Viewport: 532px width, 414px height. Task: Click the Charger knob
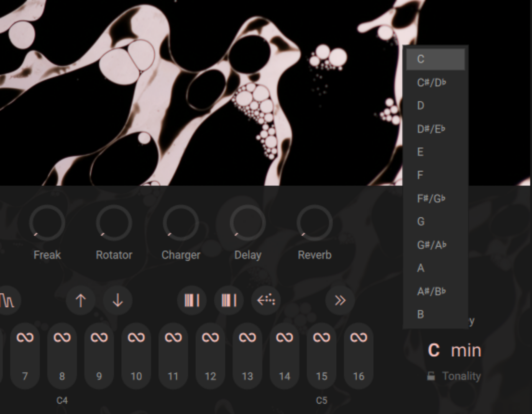pyautogui.click(x=181, y=223)
